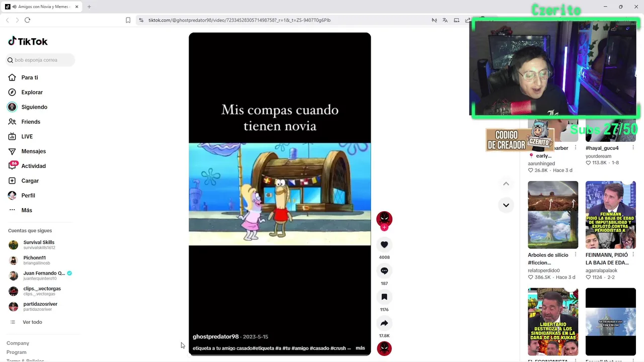Go to the next video with the down chevron
The width and height of the screenshot is (644, 362).
[x=506, y=205]
